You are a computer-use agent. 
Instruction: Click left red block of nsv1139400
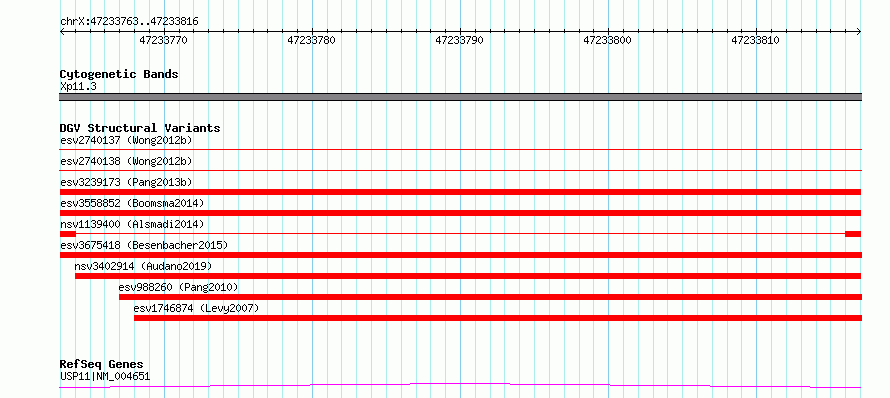(68, 234)
